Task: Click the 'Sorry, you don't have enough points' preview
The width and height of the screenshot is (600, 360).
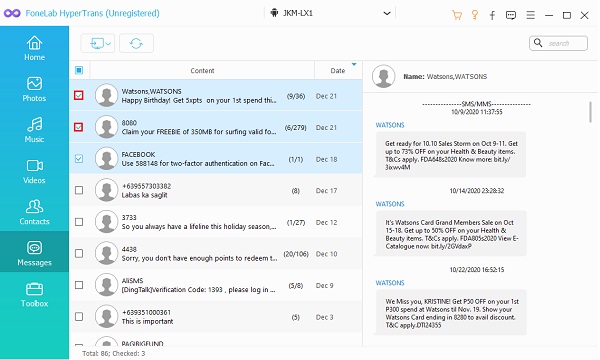Action: pos(200,258)
